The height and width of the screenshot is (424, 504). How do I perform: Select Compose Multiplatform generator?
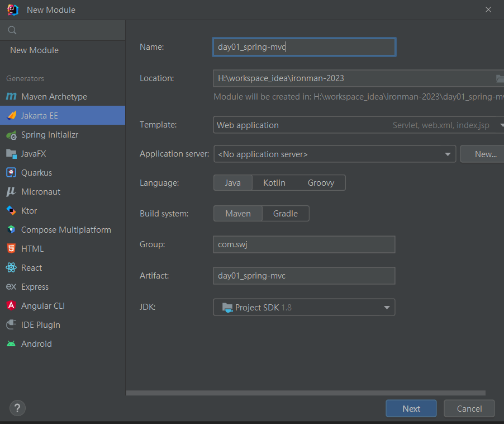(x=66, y=230)
